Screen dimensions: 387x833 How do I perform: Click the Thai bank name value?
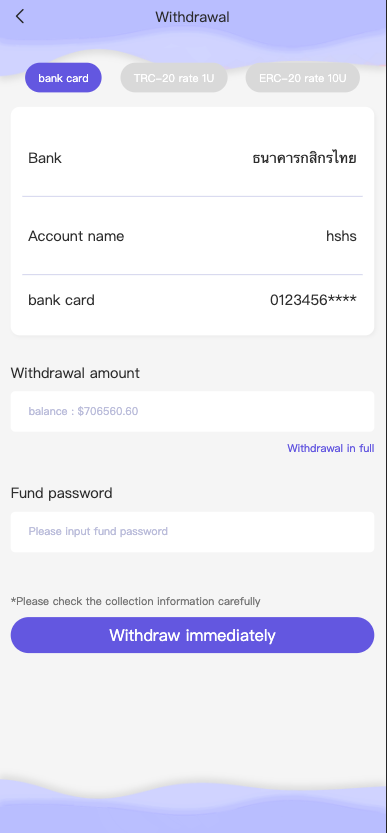[304, 158]
